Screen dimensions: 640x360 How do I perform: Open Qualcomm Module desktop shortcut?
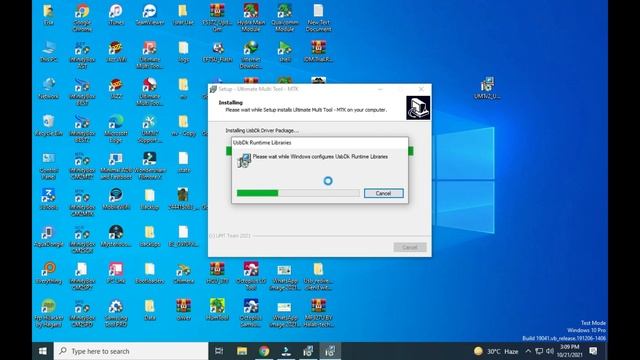coord(284,18)
